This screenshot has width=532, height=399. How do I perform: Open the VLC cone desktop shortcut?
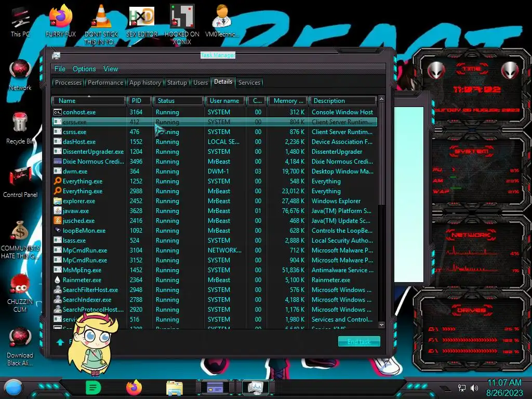(x=101, y=24)
